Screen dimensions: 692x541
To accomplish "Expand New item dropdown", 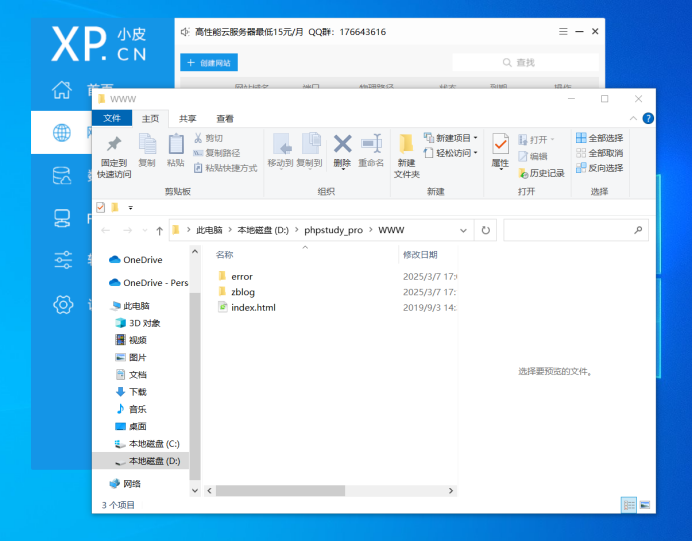I will [x=476, y=138].
